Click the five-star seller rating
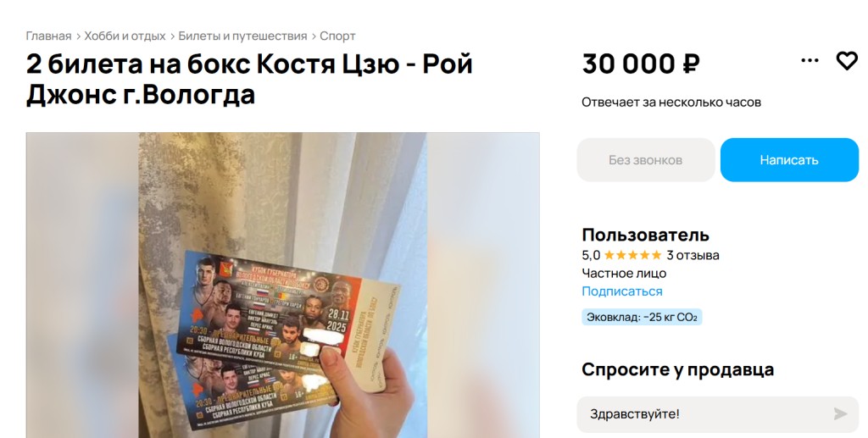The width and height of the screenshot is (868, 438). (x=632, y=255)
